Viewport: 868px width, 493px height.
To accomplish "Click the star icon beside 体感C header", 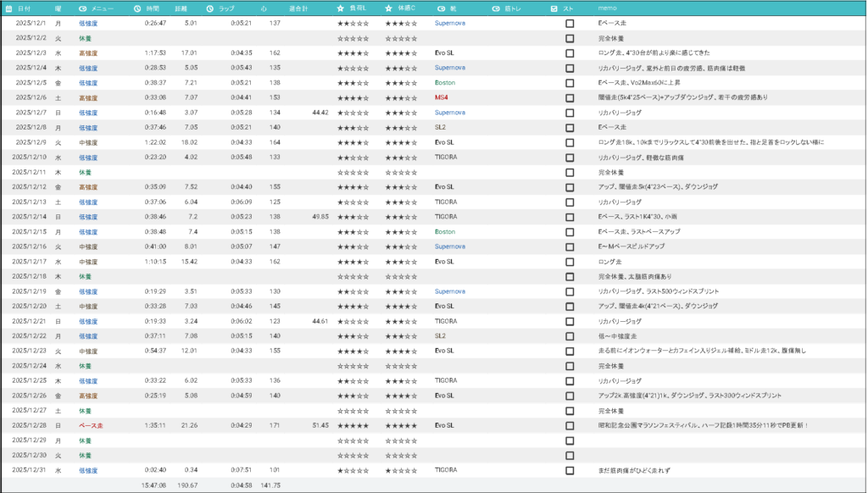I will tap(388, 8).
